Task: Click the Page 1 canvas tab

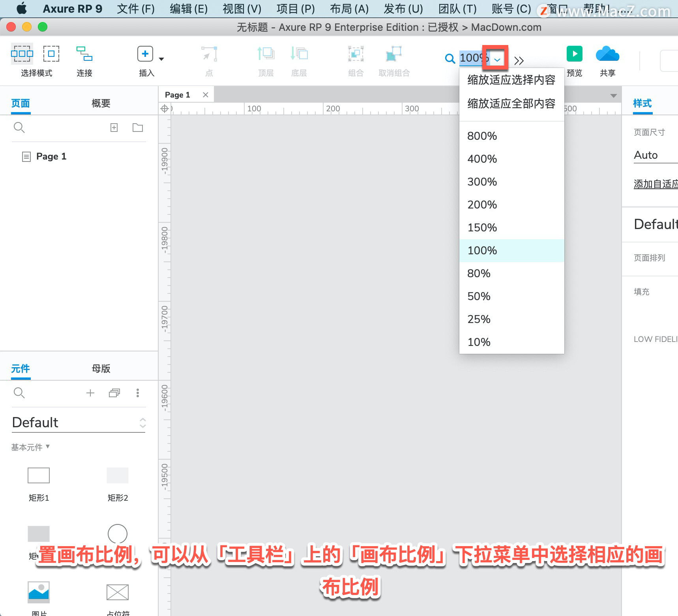Action: (178, 95)
